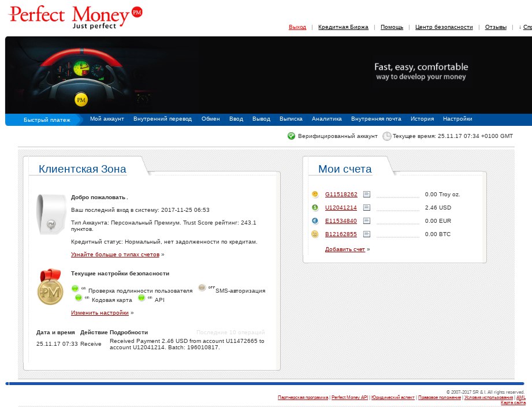Screen dimensions: 532x407
Task: Click the green verified account checkmark icon
Action: point(291,136)
